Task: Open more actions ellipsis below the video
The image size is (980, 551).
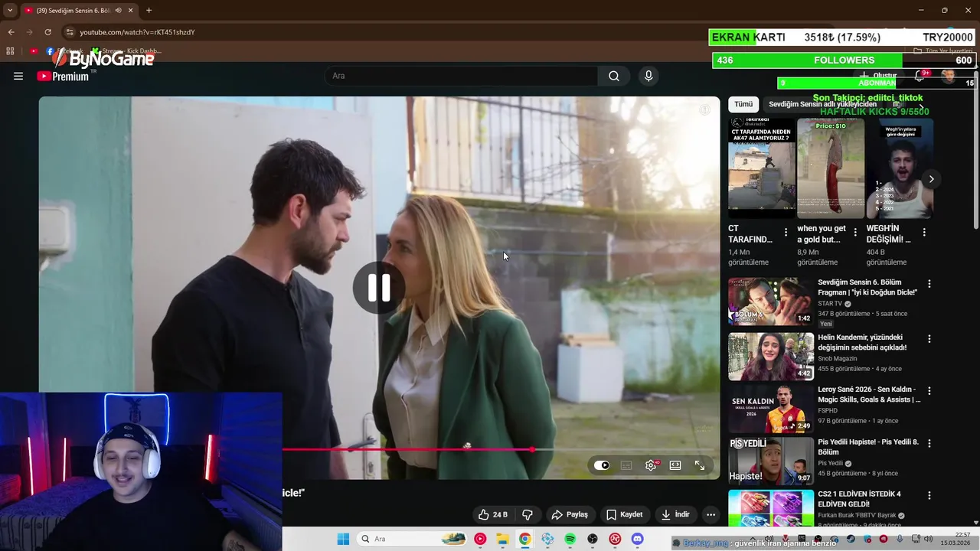Action: (711, 514)
